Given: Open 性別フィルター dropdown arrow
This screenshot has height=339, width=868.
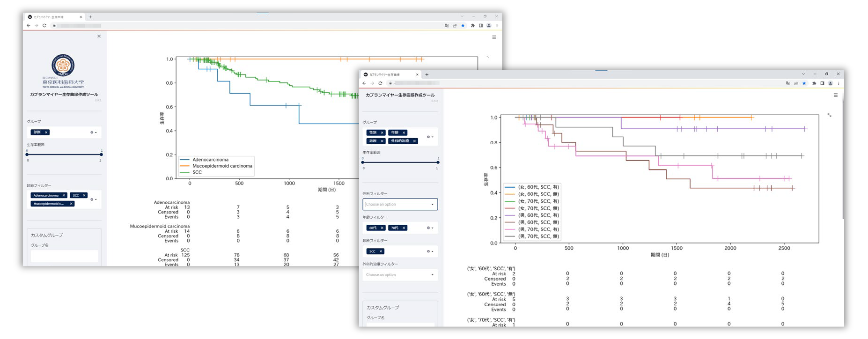Looking at the screenshot, I should pyautogui.click(x=432, y=205).
